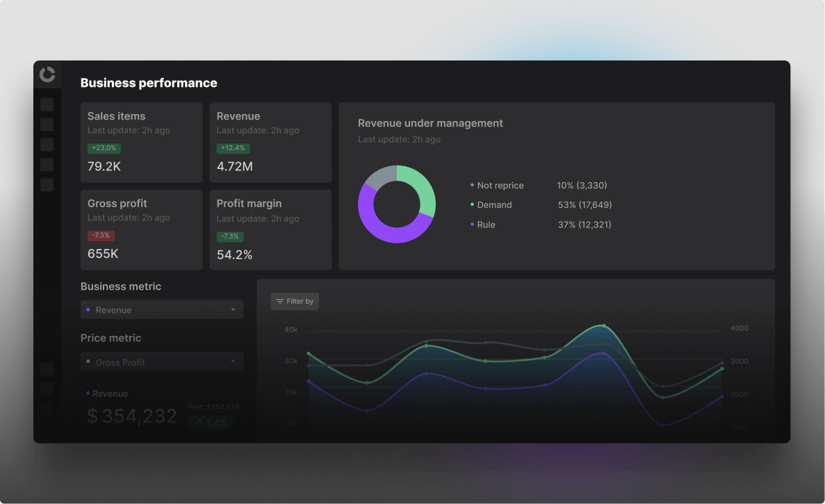Screen dimensions: 825x504
Task: Click the Filter by button
Action: 295,302
